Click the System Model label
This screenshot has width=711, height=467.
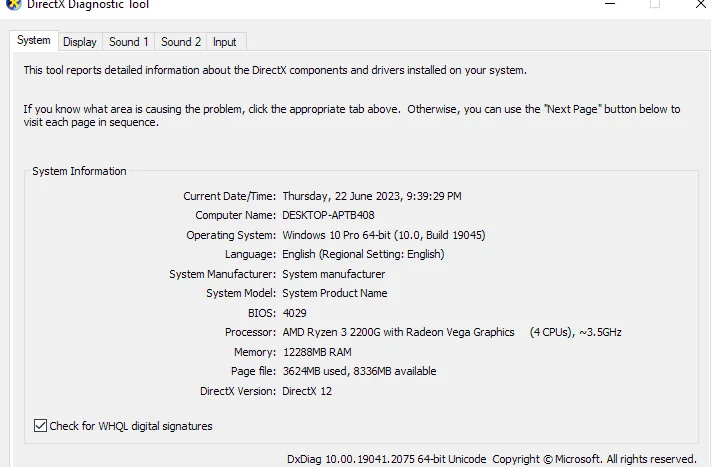(241, 293)
